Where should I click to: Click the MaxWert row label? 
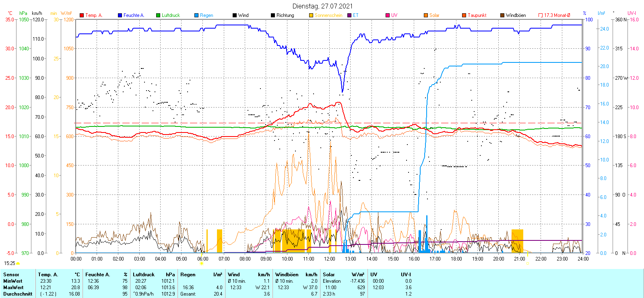[x=13, y=288]
